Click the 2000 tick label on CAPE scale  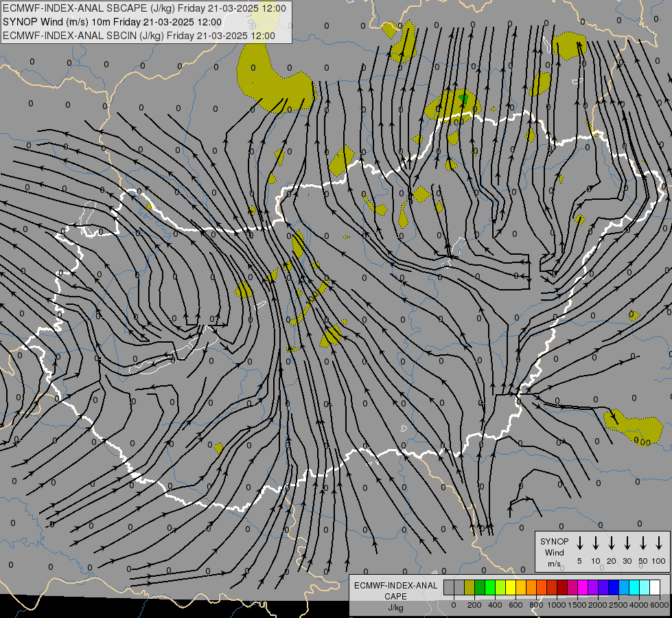click(598, 605)
